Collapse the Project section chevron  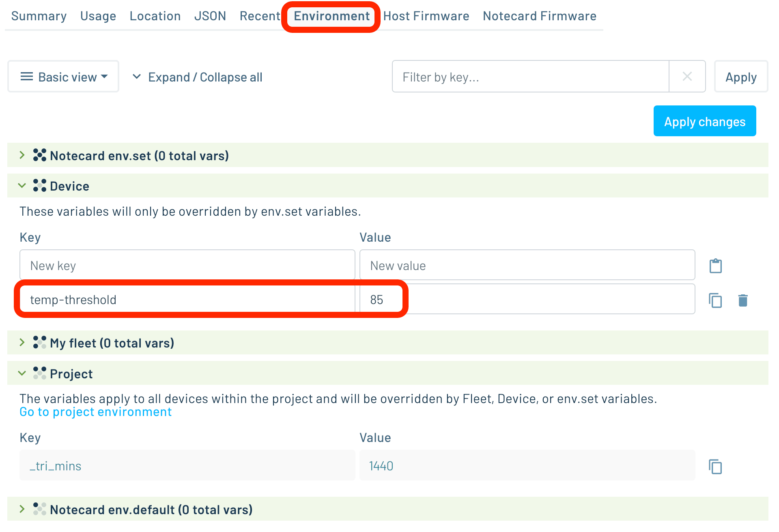pos(22,373)
